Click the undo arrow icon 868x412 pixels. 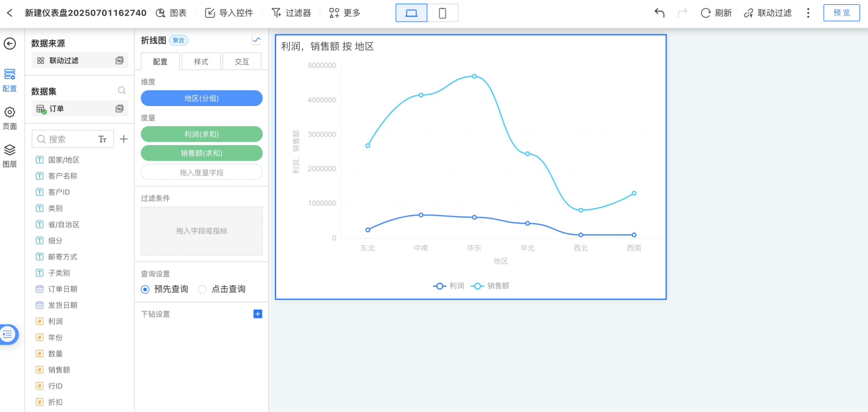pos(659,13)
